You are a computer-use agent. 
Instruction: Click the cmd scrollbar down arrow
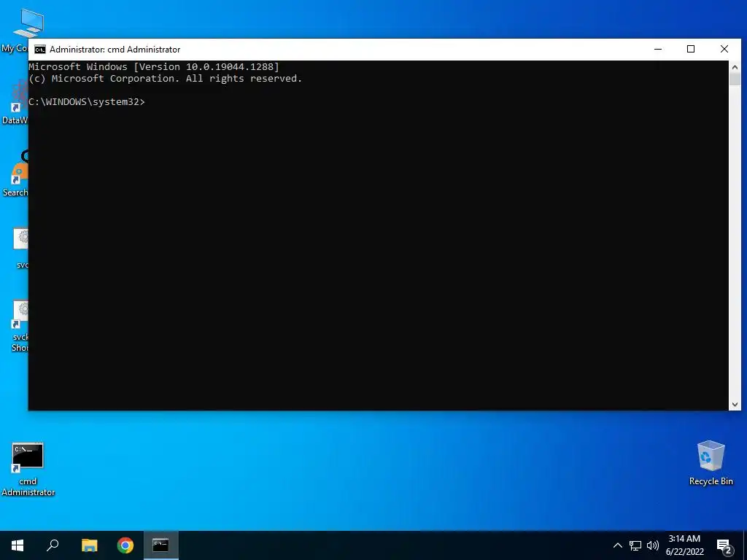735,404
